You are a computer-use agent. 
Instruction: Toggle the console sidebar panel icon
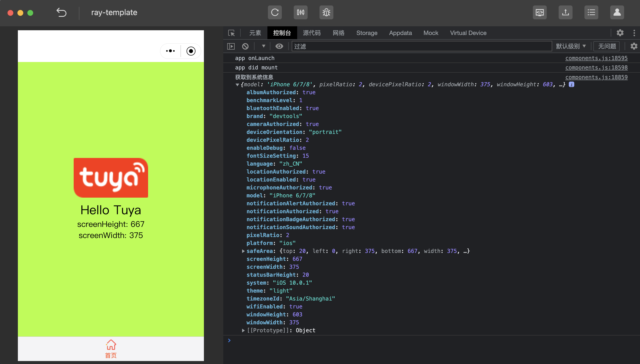coord(231,46)
